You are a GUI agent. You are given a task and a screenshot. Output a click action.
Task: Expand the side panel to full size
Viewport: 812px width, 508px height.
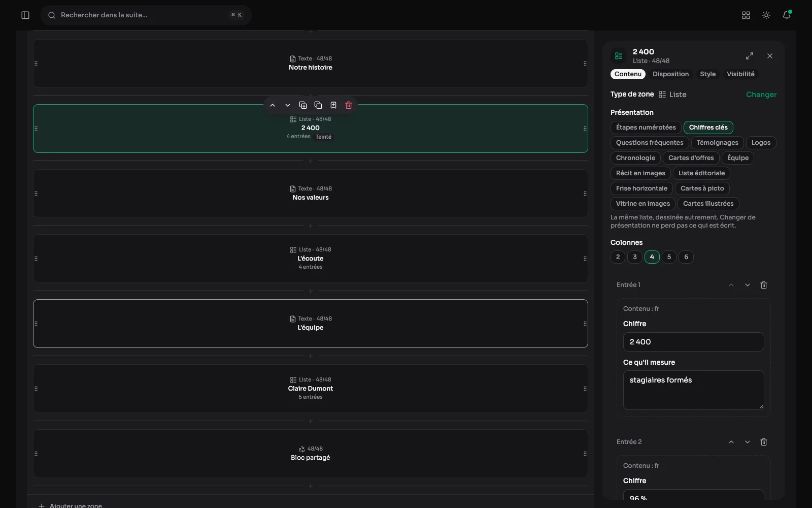[x=750, y=56]
